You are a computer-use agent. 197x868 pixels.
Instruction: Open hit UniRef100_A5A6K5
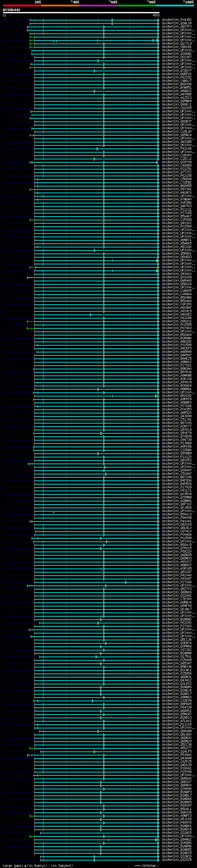click(177, 243)
